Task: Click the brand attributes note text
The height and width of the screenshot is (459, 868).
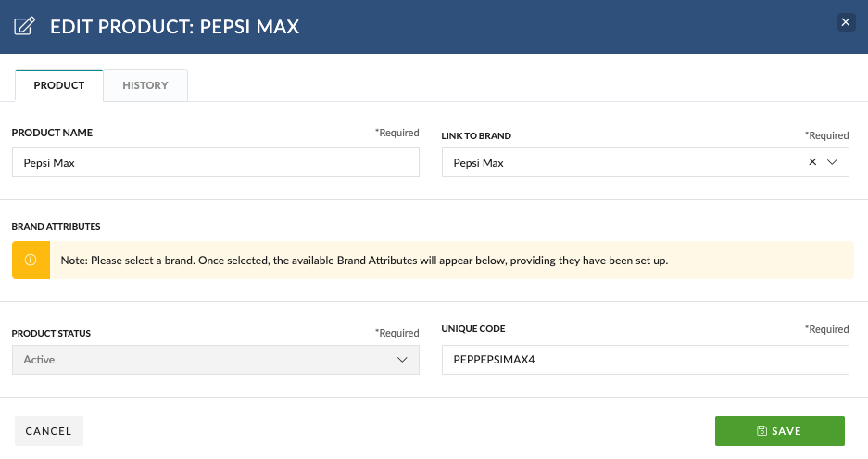Action: (364, 260)
